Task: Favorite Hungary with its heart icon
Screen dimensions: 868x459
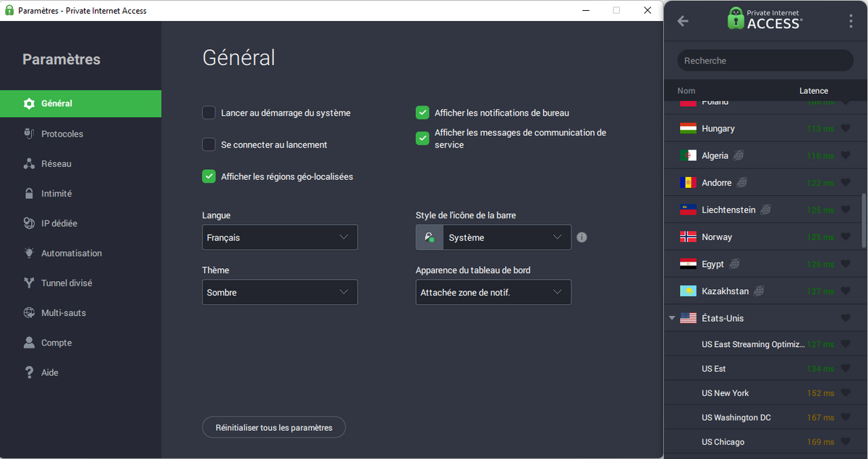Action: [845, 129]
